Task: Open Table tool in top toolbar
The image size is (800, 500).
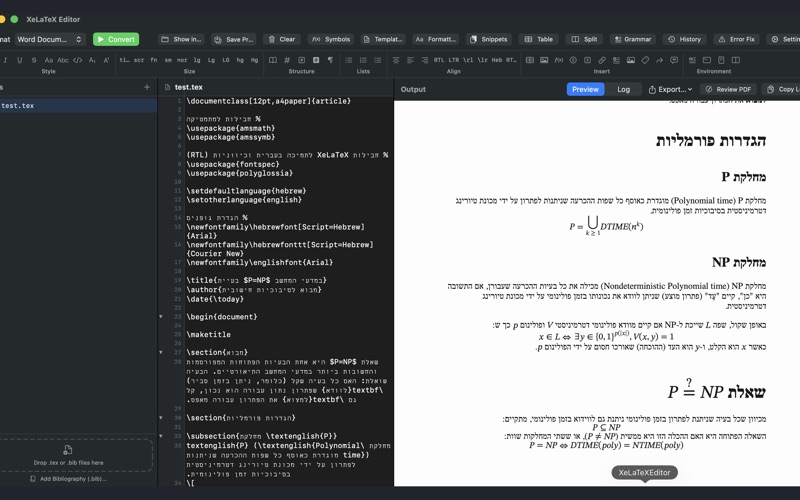Action: tap(538, 39)
